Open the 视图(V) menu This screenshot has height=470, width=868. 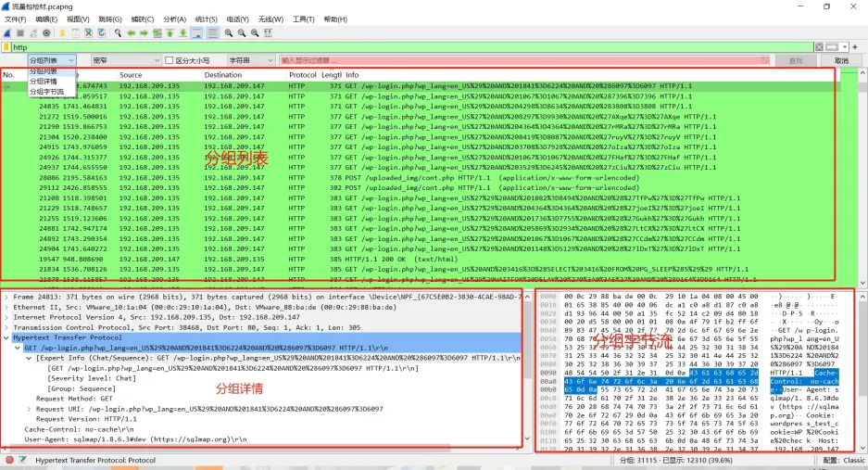pos(78,19)
